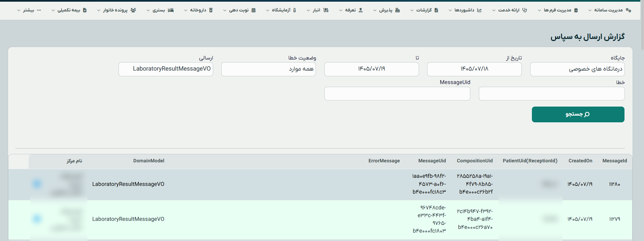This screenshot has width=644, height=241.
Task: Click the ErrorMessage column header
Action: coord(384,161)
